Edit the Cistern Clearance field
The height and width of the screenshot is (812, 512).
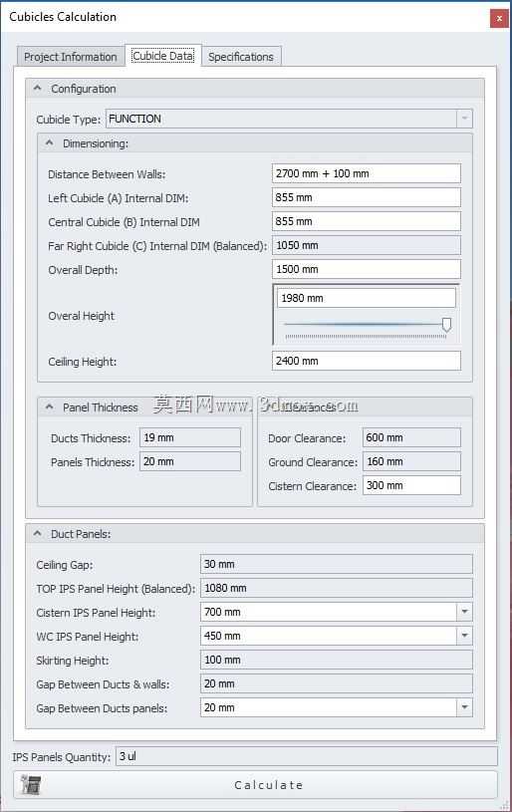pyautogui.click(x=411, y=485)
